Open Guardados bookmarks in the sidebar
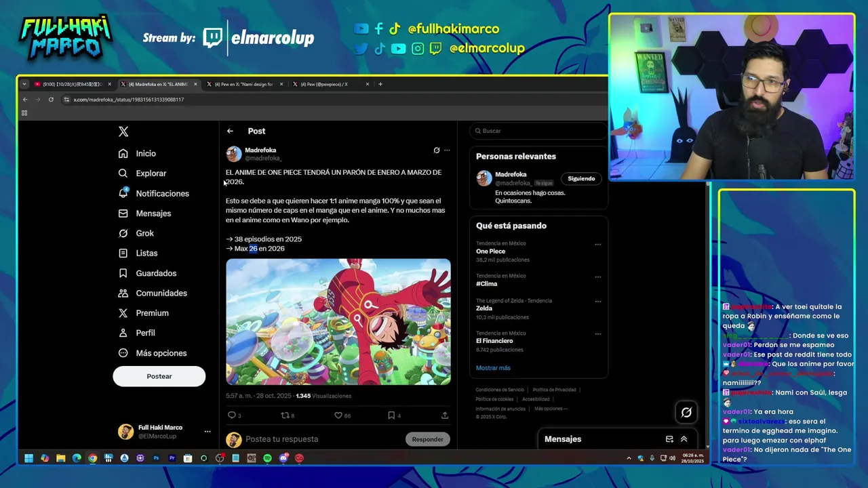This screenshot has width=868, height=488. point(148,273)
